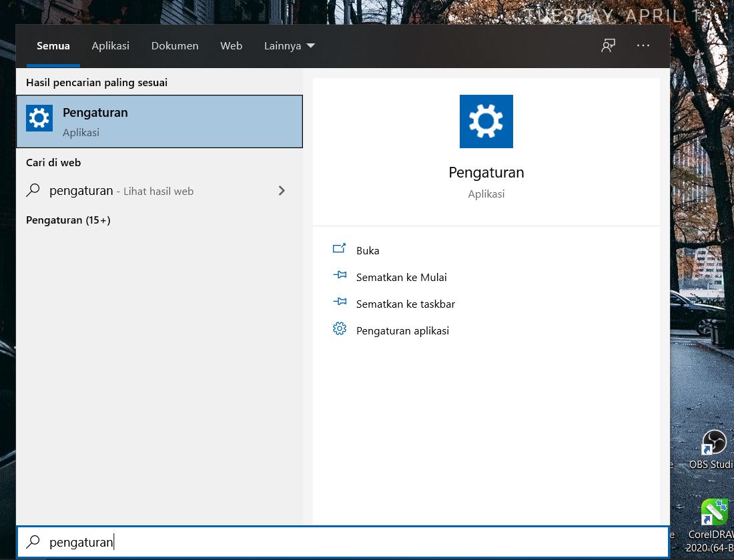The width and height of the screenshot is (734, 560).
Task: Open the Pengaturan gear icon result
Action: [39, 117]
